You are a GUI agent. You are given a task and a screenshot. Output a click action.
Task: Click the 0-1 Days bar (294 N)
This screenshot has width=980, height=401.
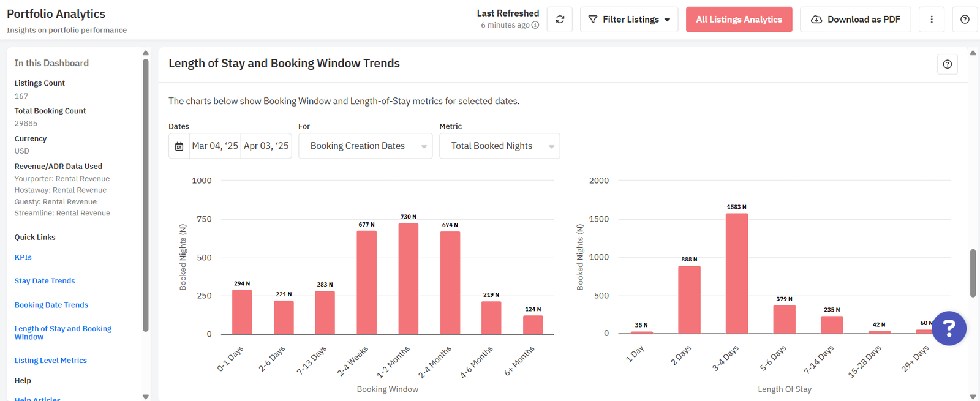coord(242,312)
